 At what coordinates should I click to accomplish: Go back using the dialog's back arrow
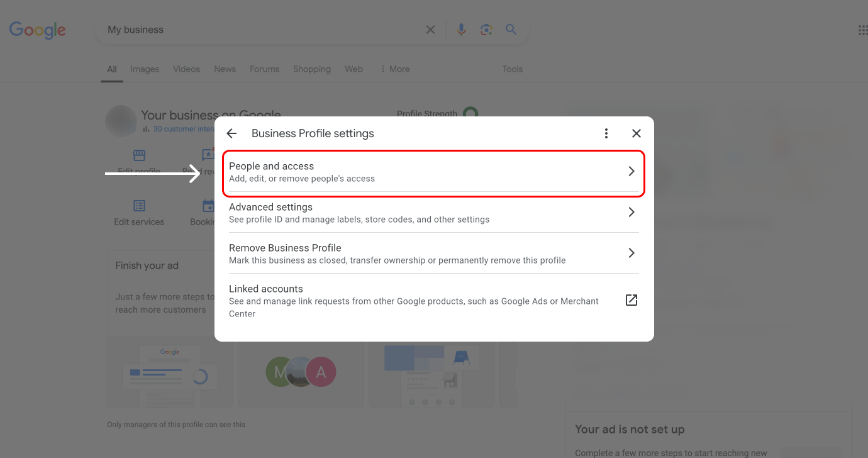coord(231,133)
